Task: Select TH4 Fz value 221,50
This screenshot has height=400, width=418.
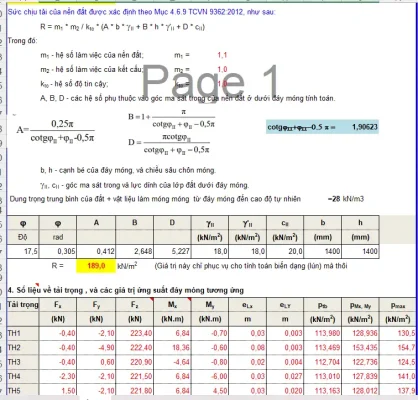Action: [x=134, y=376]
